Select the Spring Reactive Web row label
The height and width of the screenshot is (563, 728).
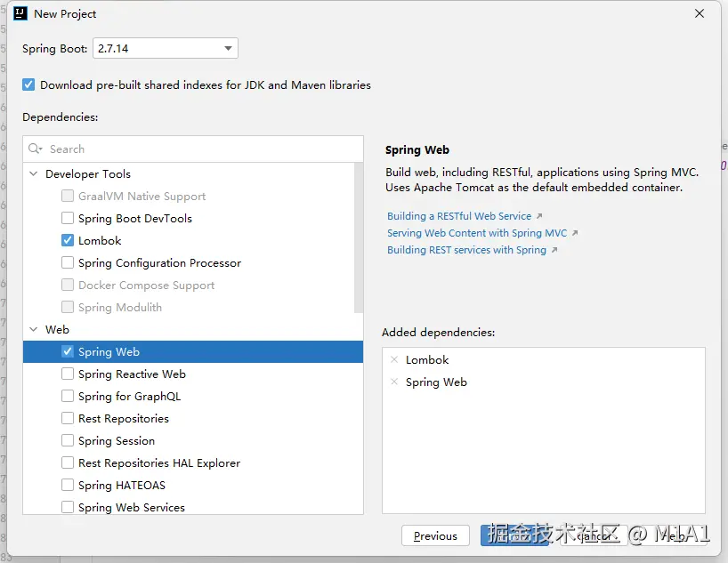132,374
